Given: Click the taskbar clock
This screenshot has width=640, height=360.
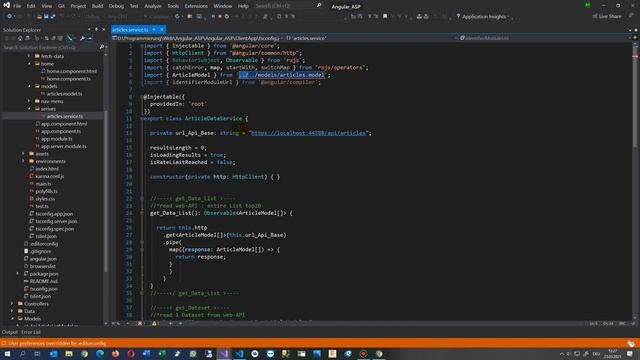Looking at the screenshot, I should (612, 353).
